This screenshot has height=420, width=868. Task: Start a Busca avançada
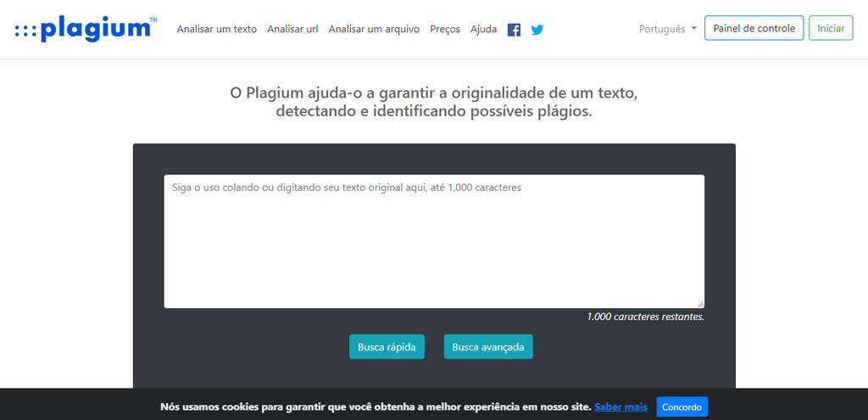pyautogui.click(x=488, y=347)
